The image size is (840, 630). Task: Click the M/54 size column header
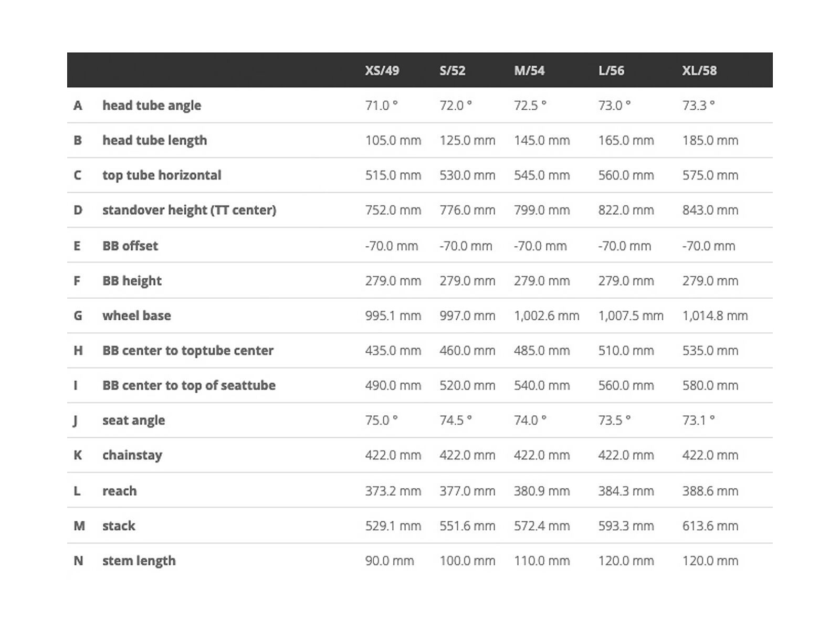point(529,70)
